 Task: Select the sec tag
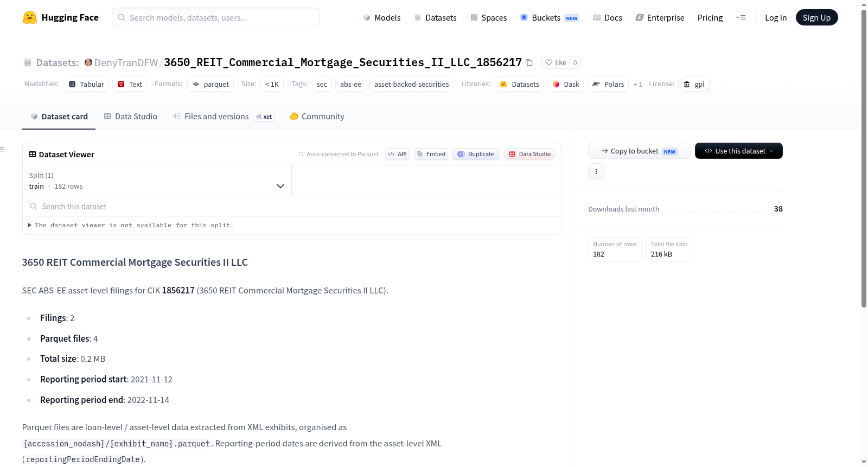[322, 84]
